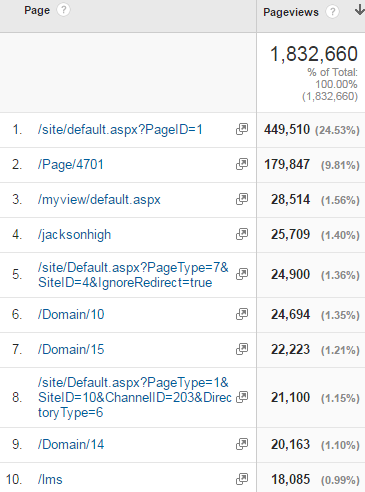Open the /site/default.aspx?PageID=1 page link
This screenshot has height=492, width=365.
point(120,130)
